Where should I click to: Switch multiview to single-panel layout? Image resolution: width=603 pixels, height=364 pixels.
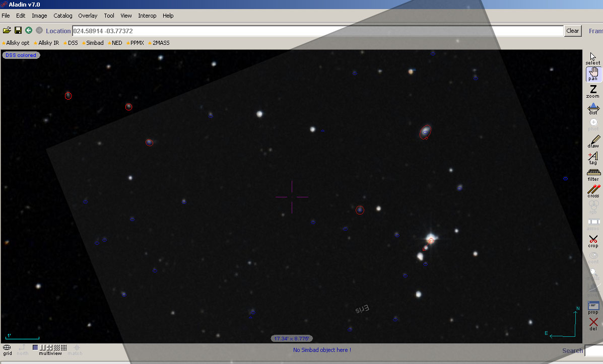[x=35, y=347]
